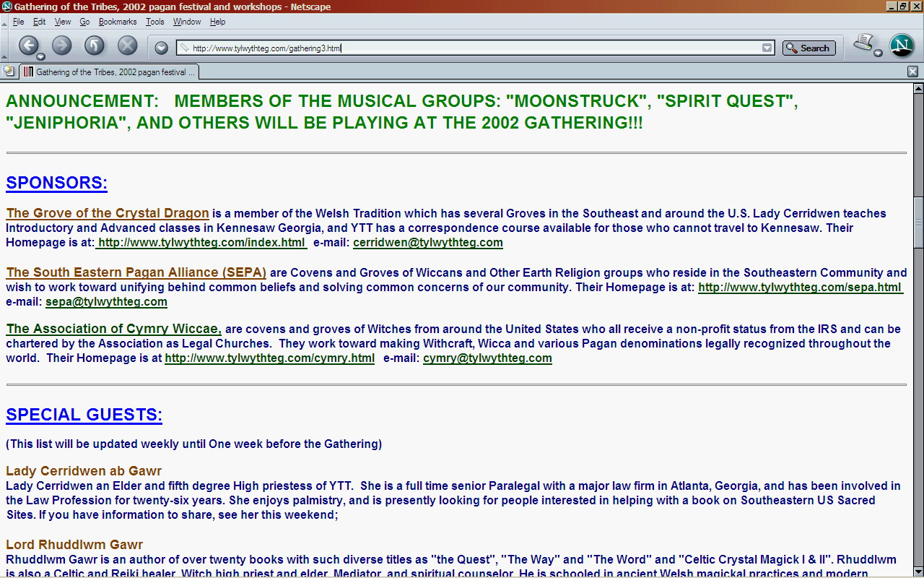Open the File menu
This screenshot has height=578, width=924.
click(x=19, y=22)
